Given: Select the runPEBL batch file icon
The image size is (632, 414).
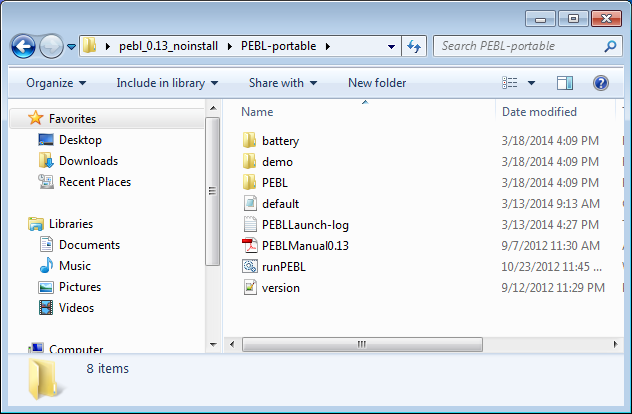Looking at the screenshot, I should click(250, 266).
